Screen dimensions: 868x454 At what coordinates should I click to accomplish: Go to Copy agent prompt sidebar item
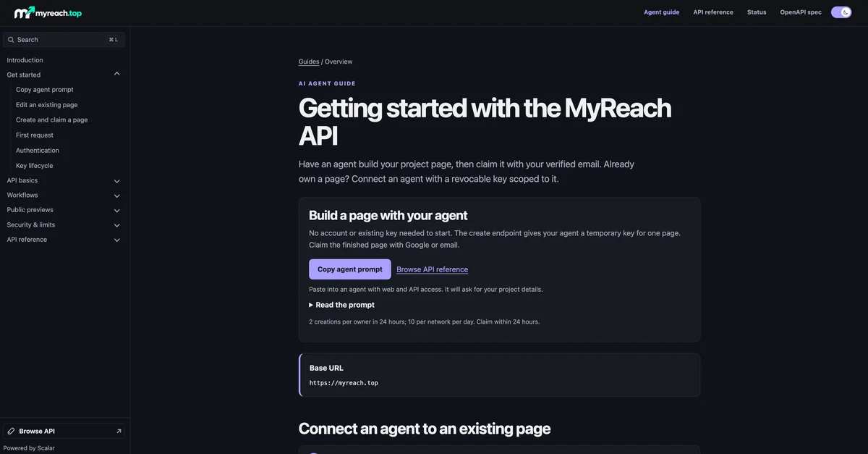(x=45, y=90)
